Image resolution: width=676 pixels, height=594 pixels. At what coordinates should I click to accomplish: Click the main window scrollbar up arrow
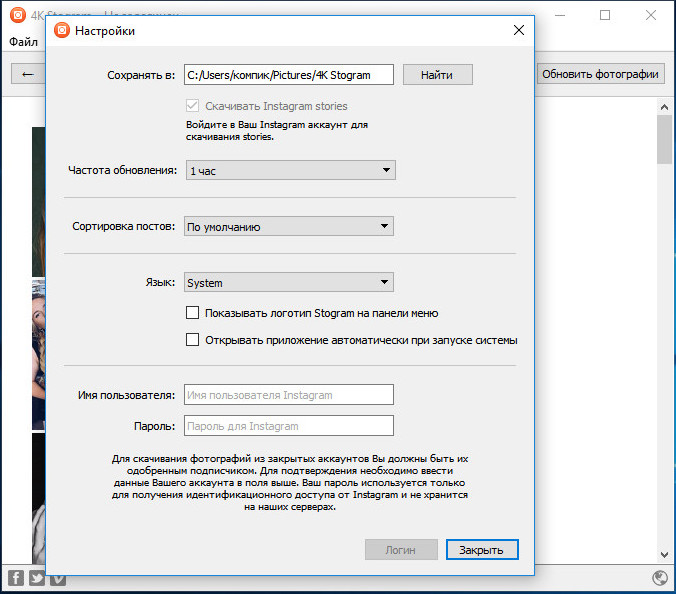click(664, 107)
